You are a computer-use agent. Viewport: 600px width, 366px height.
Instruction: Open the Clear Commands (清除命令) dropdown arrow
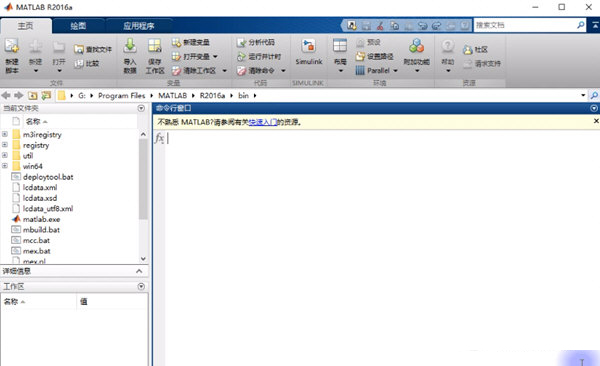point(284,71)
